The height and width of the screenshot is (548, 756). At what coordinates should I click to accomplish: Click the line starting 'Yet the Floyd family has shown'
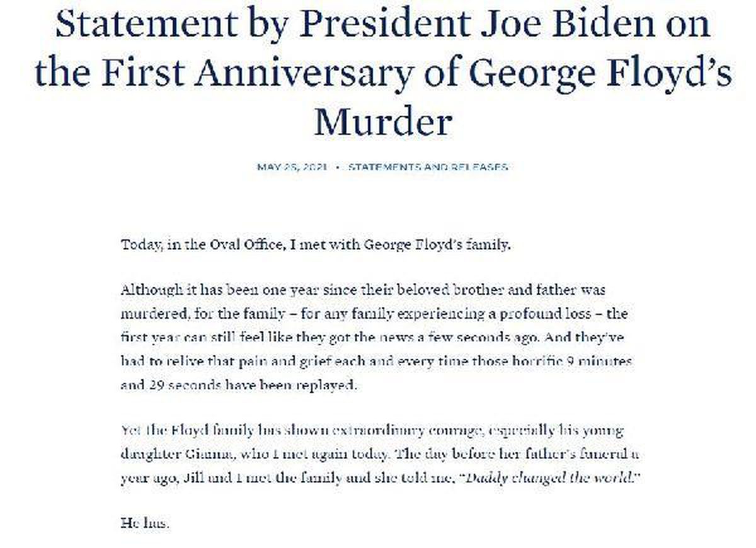[x=371, y=431]
